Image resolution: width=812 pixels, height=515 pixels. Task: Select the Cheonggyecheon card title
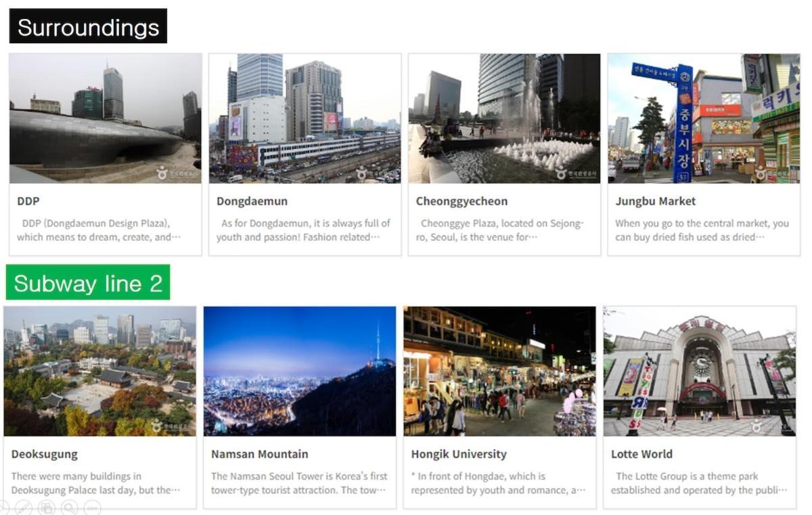tap(461, 201)
